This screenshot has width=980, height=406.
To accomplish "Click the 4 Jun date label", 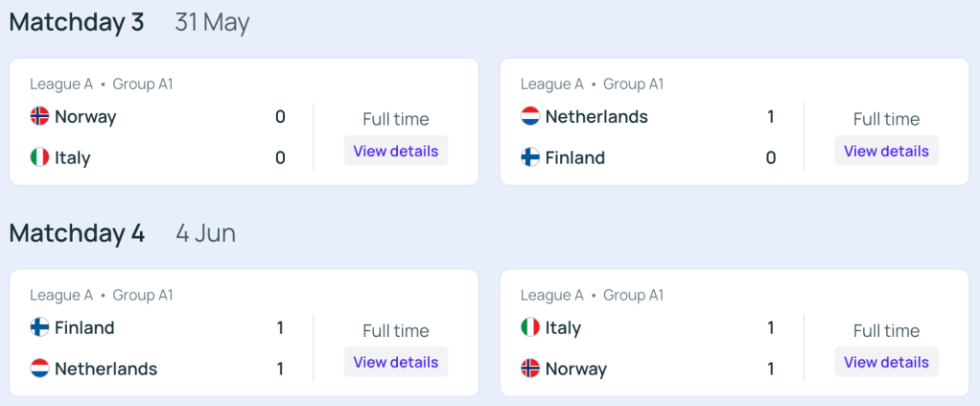I will (x=205, y=234).
